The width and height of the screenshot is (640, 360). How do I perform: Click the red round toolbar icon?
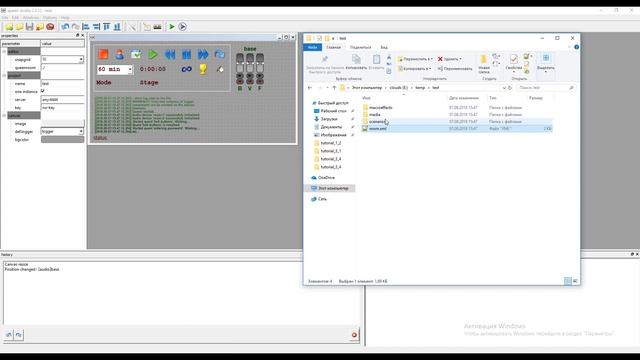pos(50,27)
